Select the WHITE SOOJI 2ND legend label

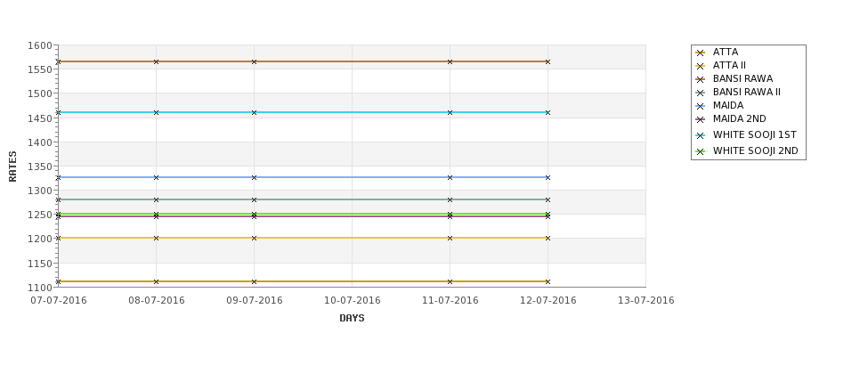click(x=755, y=150)
